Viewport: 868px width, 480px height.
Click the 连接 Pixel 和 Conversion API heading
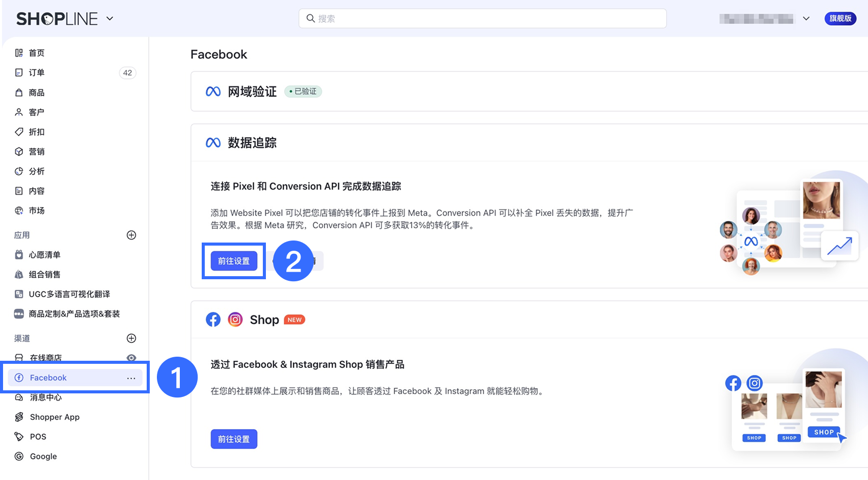(x=306, y=186)
